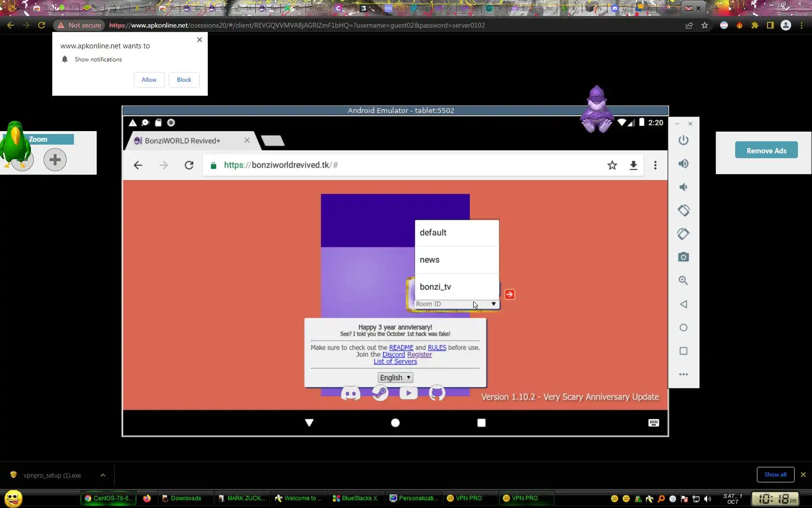Click Show all downloads button

tap(775, 475)
